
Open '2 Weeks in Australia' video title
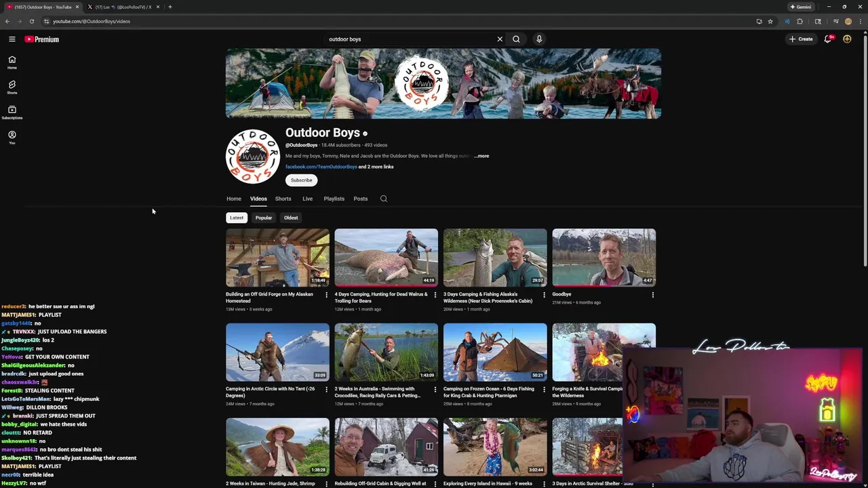pos(378,392)
